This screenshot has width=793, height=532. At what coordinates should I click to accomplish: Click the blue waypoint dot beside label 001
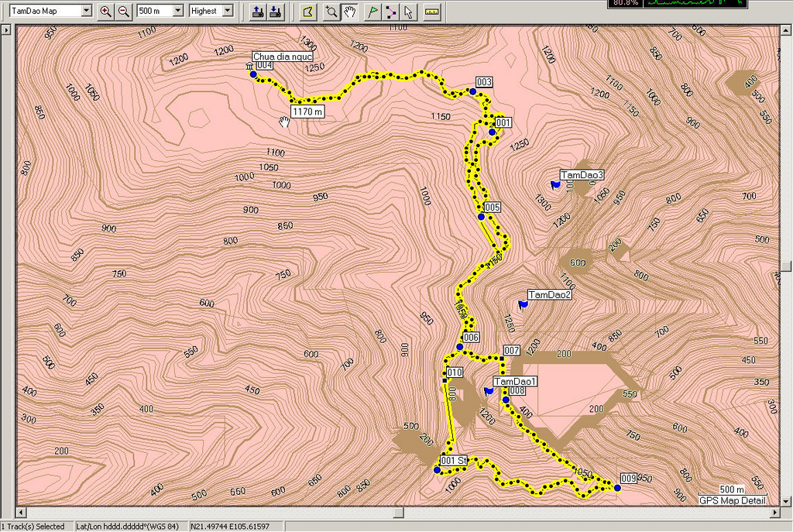click(492, 132)
